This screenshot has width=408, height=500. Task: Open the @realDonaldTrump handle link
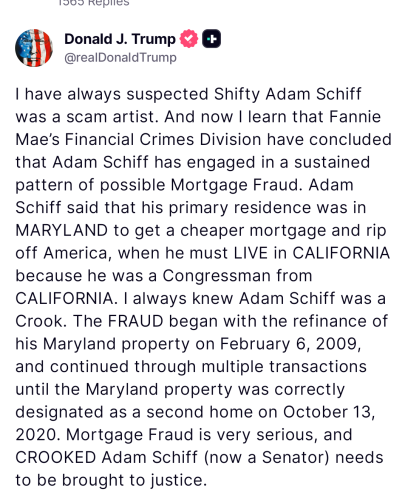[120, 57]
